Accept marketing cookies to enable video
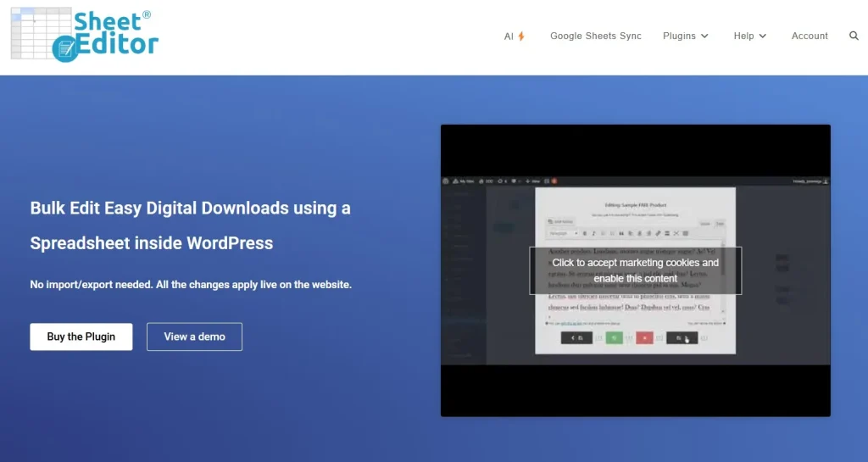This screenshot has height=462, width=868. [x=636, y=270]
